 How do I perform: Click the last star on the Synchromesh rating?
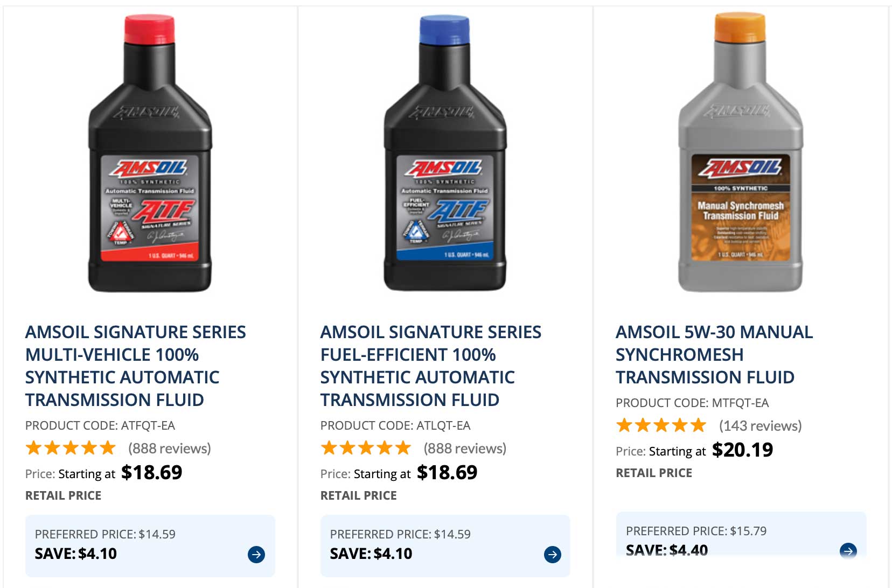click(699, 425)
